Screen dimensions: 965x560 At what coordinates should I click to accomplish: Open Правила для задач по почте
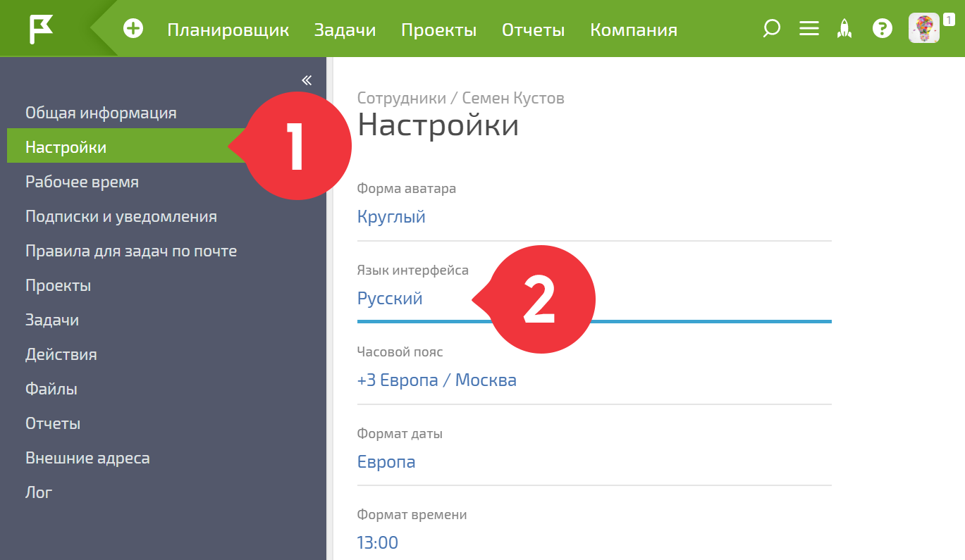click(131, 251)
